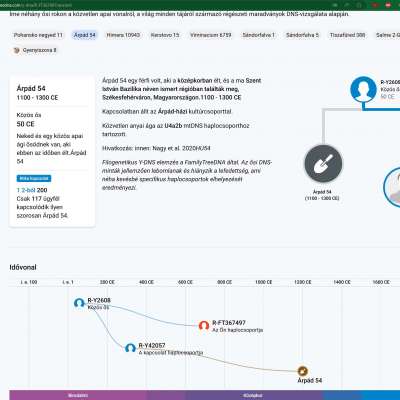This screenshot has height=400, width=400.
Task: Select the Sándorfalva 1 chip
Action: [x=259, y=35]
